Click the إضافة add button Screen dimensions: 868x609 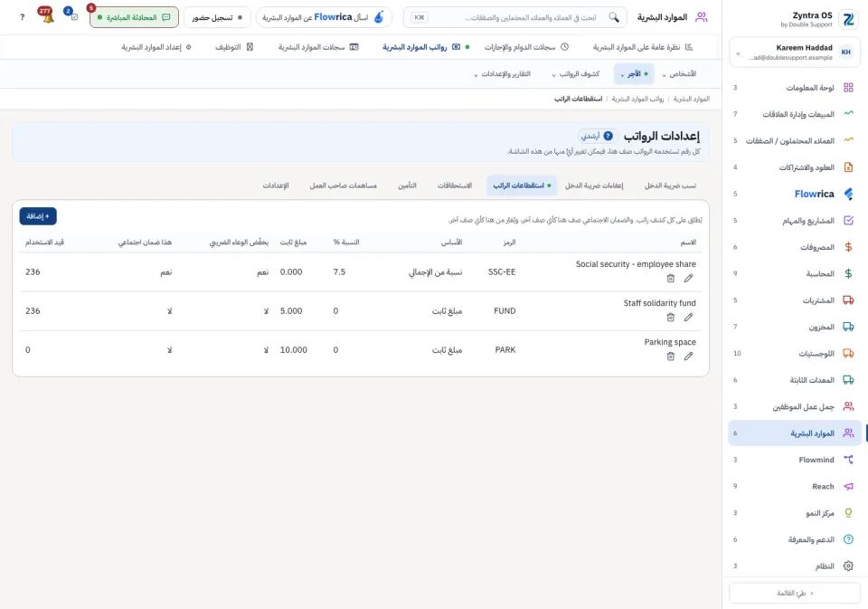pyautogui.click(x=38, y=216)
